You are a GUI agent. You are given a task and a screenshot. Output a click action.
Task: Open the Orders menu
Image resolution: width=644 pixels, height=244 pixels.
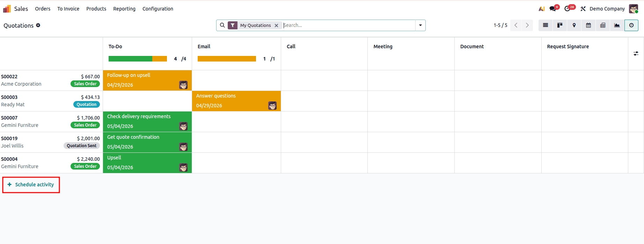point(43,9)
